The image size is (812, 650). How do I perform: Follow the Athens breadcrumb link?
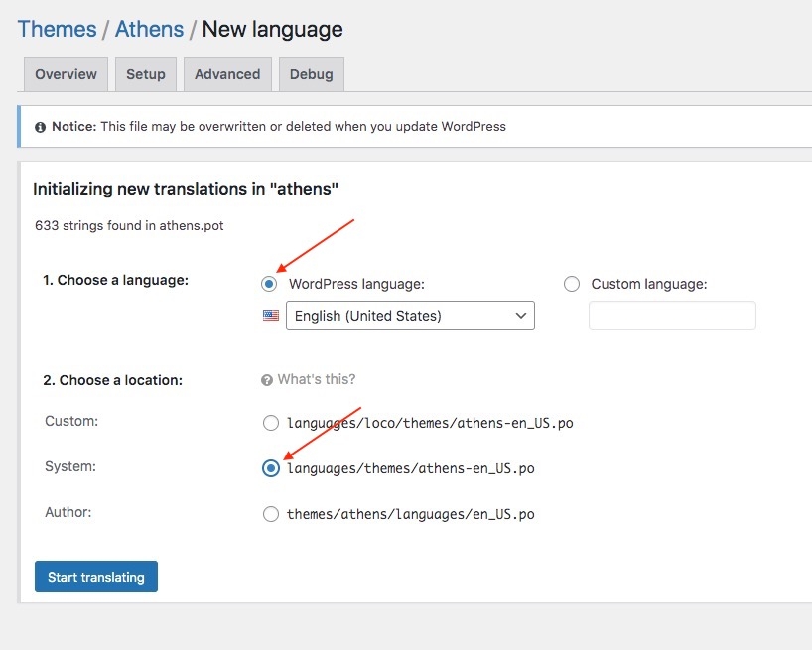[x=149, y=29]
